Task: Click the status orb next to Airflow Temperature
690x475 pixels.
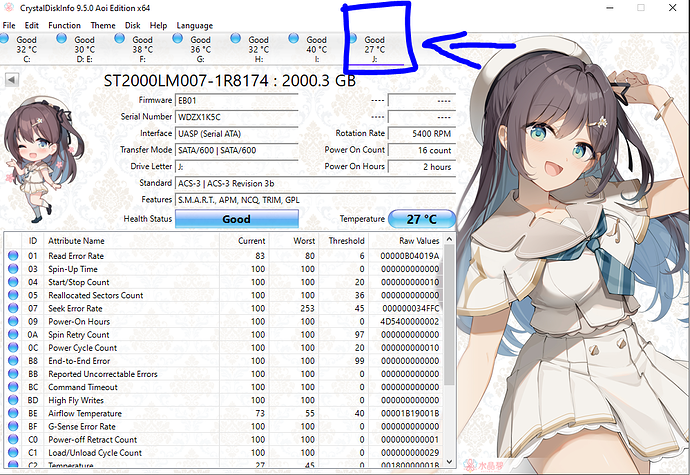Action: pyautogui.click(x=13, y=413)
